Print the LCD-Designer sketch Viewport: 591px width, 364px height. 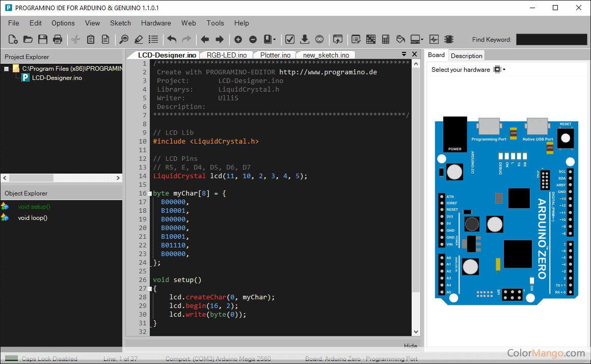[x=58, y=39]
